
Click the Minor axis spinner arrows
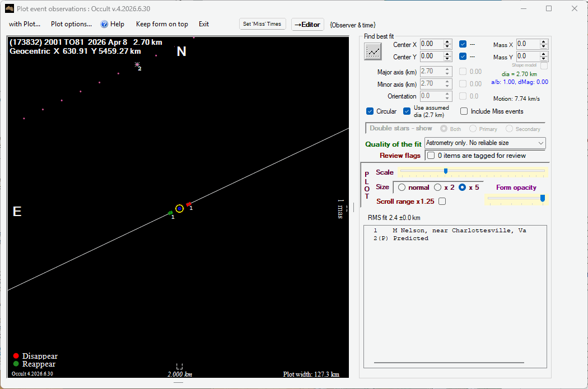click(447, 83)
